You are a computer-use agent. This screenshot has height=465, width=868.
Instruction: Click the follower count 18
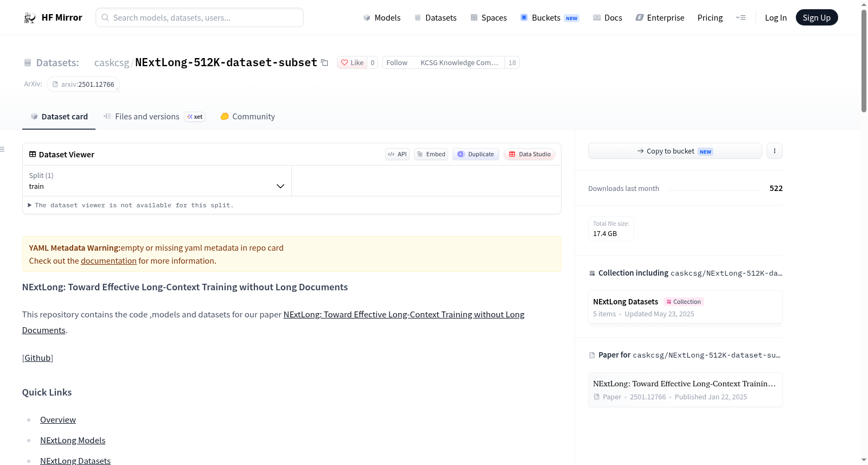[x=512, y=62]
